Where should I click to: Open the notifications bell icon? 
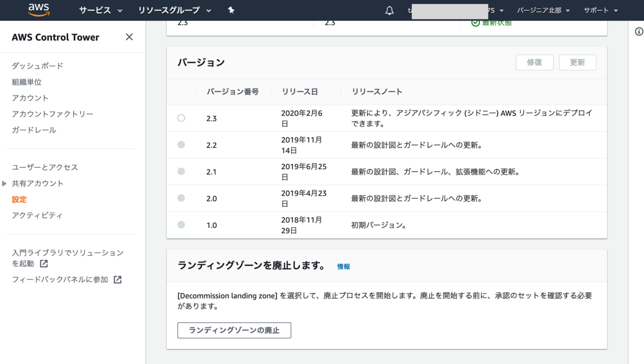click(x=390, y=11)
